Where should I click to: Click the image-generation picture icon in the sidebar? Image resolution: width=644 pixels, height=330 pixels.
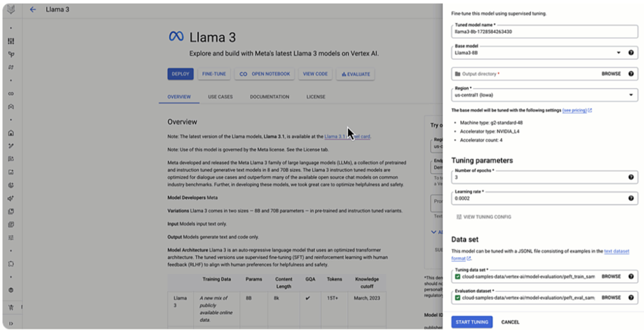11,173
